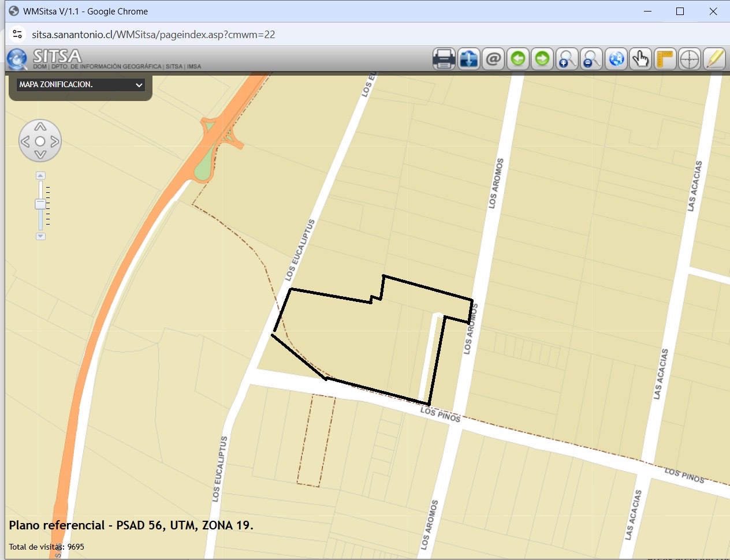This screenshot has width=730, height=560.
Task: Pan the map right with navigation arrow
Action: [54, 141]
